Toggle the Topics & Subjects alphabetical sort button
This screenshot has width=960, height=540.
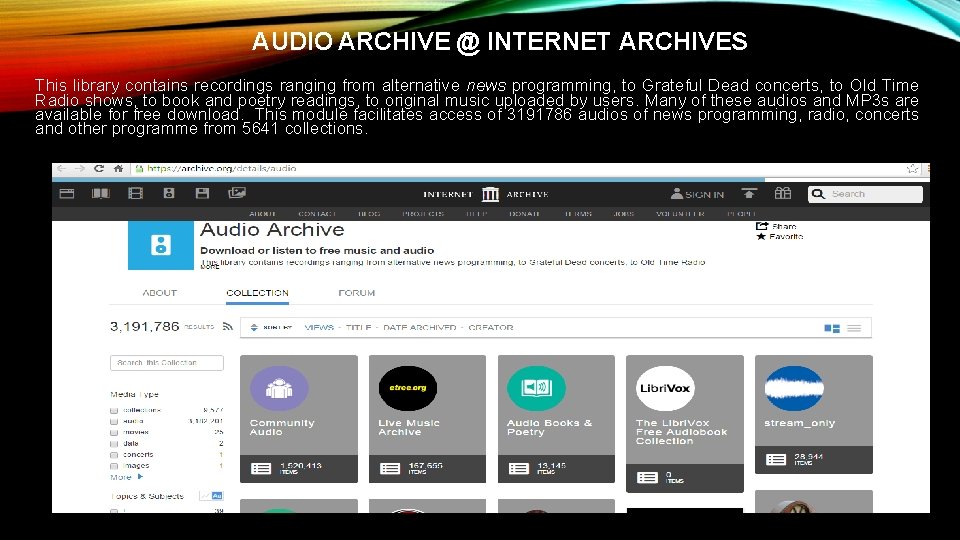[x=217, y=496]
